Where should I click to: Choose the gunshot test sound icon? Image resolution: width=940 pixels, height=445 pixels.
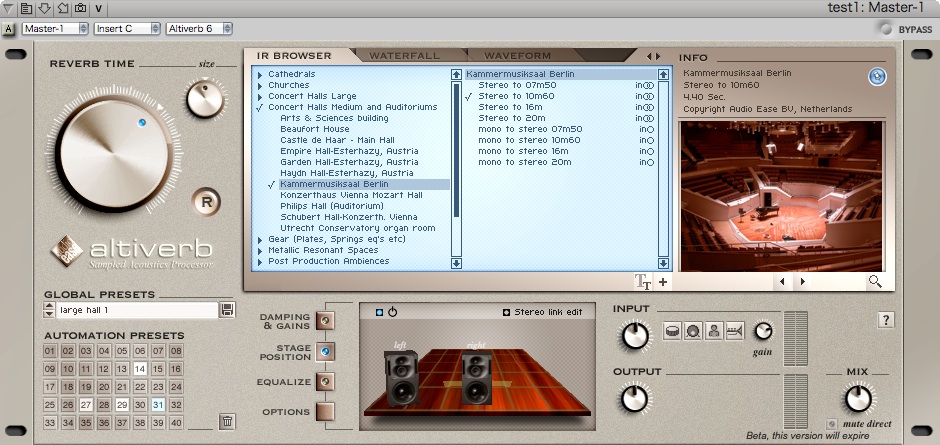(x=734, y=331)
